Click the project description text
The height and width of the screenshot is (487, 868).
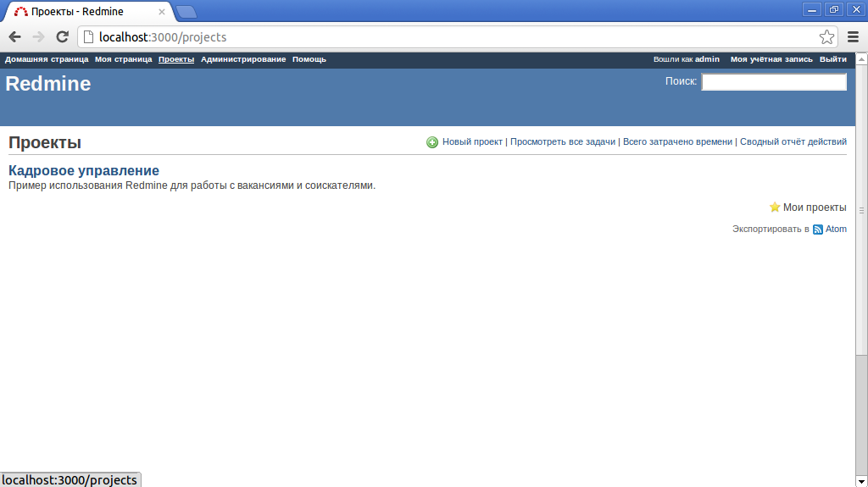(x=192, y=185)
